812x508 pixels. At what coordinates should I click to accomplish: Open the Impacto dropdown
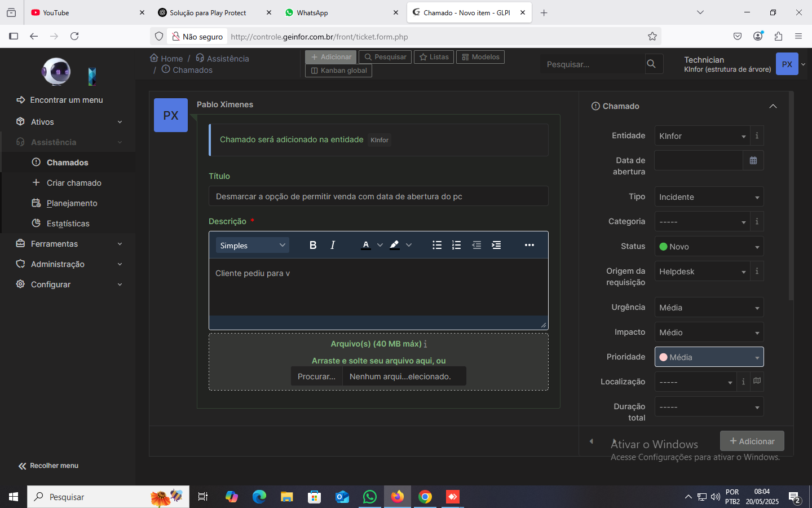point(709,332)
